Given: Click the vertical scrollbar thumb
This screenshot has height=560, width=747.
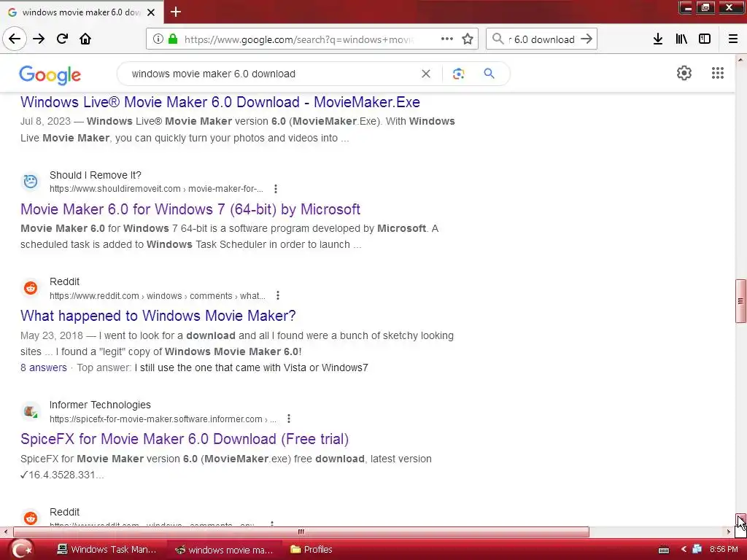Looking at the screenshot, I should 740,301.
